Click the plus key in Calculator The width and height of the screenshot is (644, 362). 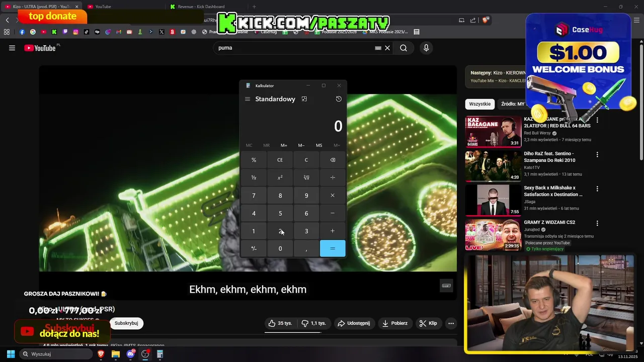click(x=333, y=231)
